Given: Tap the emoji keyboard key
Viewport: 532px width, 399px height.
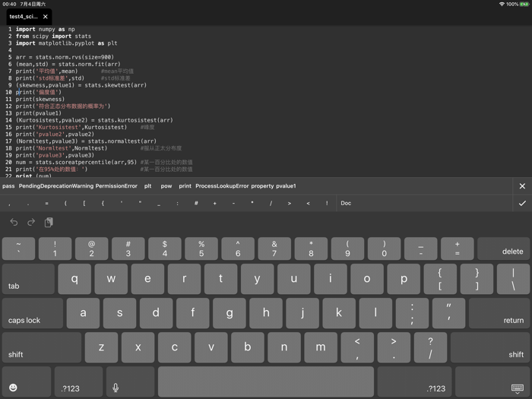Looking at the screenshot, I should pos(27,382).
